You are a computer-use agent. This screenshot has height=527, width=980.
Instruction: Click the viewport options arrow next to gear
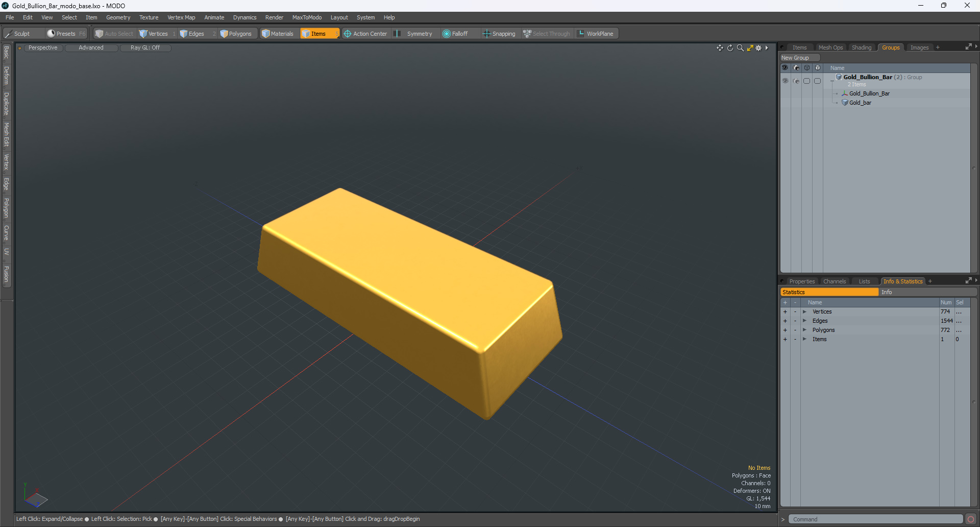click(x=767, y=48)
